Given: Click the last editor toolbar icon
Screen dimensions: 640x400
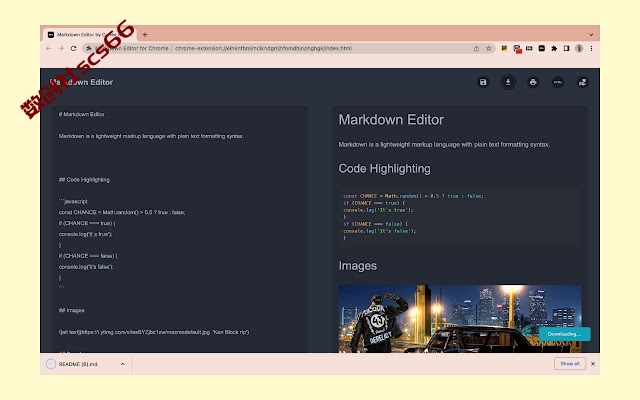Looking at the screenshot, I should point(582,82).
